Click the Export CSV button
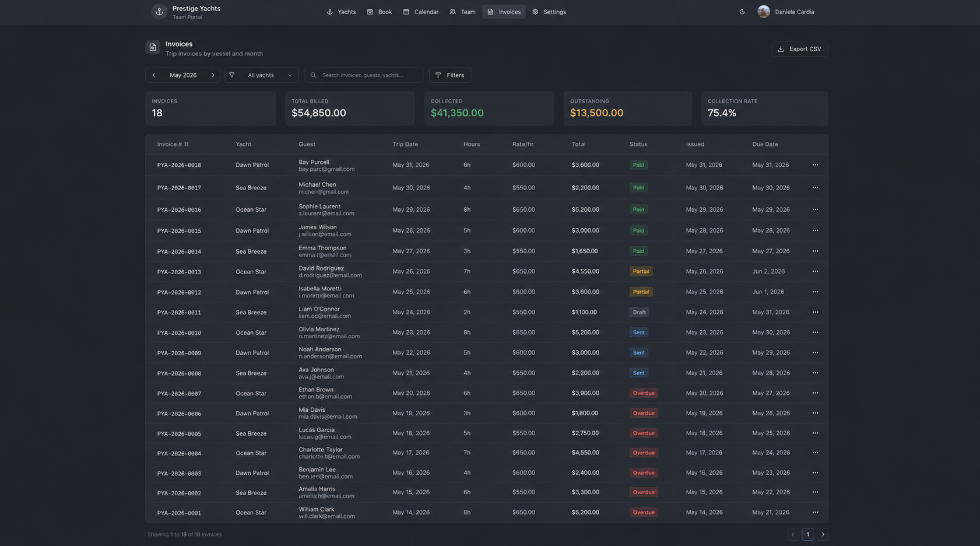980x546 pixels. coord(800,49)
